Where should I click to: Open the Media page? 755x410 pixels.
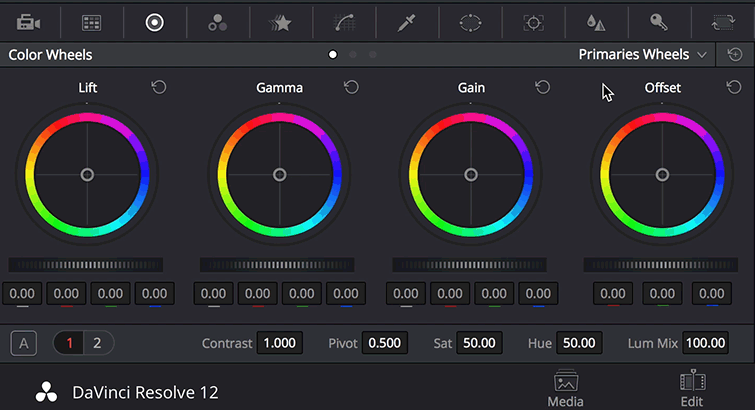pos(565,389)
